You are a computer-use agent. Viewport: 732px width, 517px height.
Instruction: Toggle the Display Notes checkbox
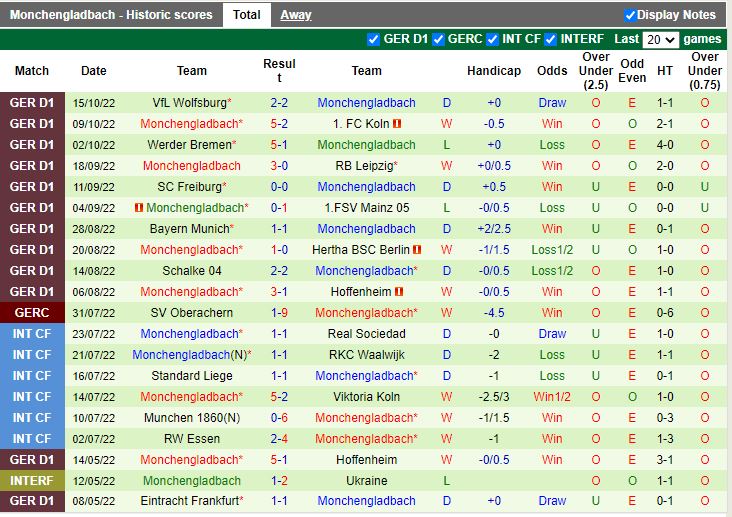point(630,15)
